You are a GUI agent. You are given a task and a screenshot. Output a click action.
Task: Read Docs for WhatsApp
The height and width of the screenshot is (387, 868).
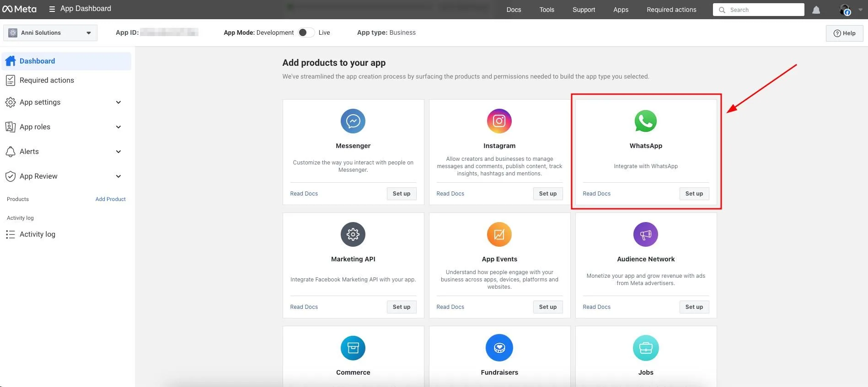click(597, 194)
